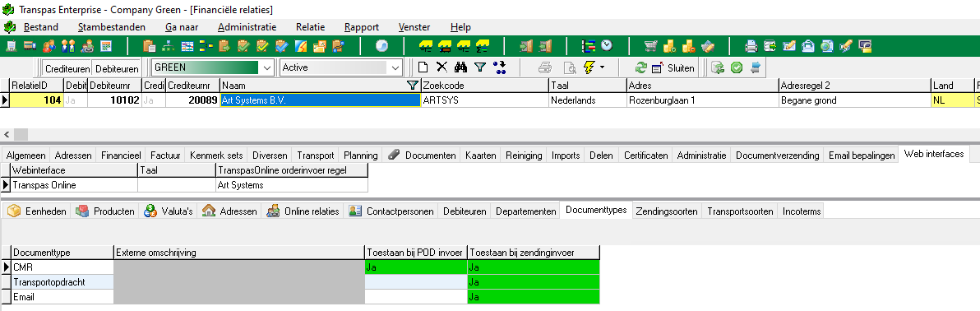Click horizontal scrollbar left arrow
Image resolution: width=980 pixels, height=311 pixels.
point(7,135)
